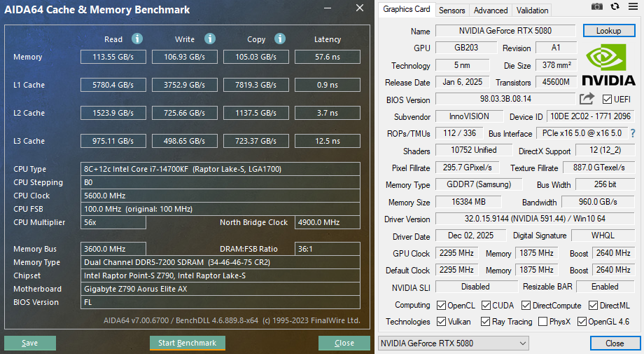Open the GPU-Z hamburger menu
Image resolution: width=644 pixels, height=354 pixels.
[x=633, y=6]
